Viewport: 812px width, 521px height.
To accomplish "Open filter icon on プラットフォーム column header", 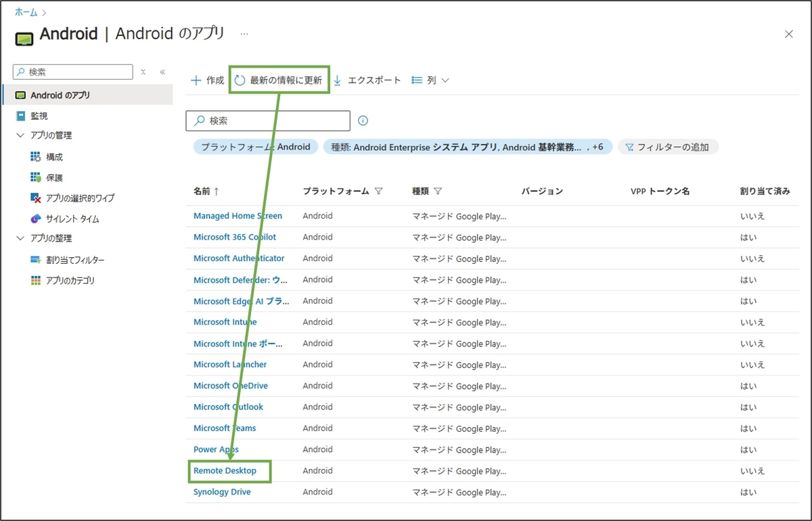I will tap(379, 191).
